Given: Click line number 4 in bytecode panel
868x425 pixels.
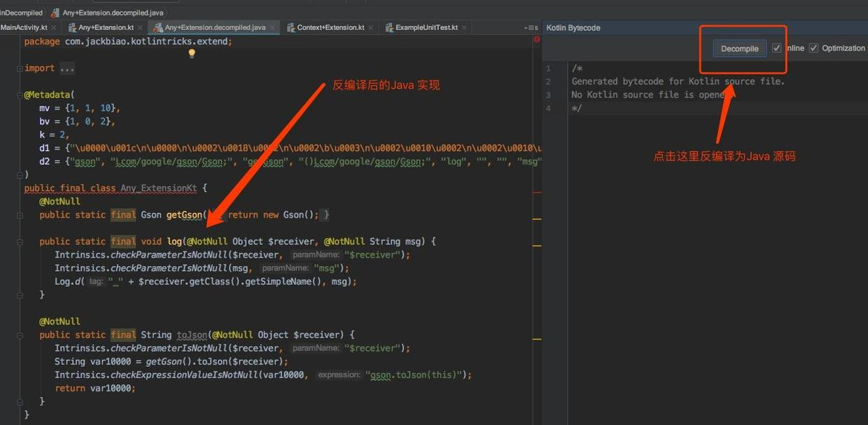Looking at the screenshot, I should [548, 109].
